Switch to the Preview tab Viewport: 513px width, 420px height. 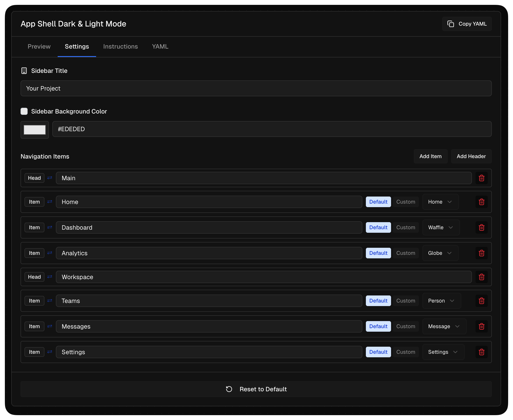pos(39,46)
